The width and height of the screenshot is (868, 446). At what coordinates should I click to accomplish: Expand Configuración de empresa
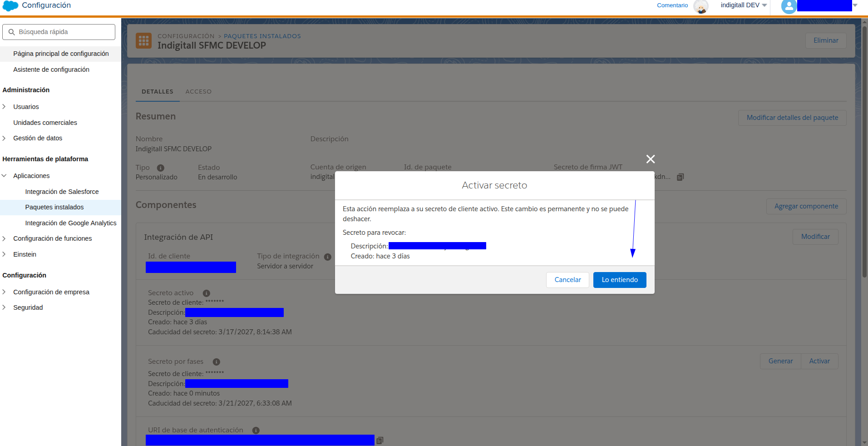point(4,292)
